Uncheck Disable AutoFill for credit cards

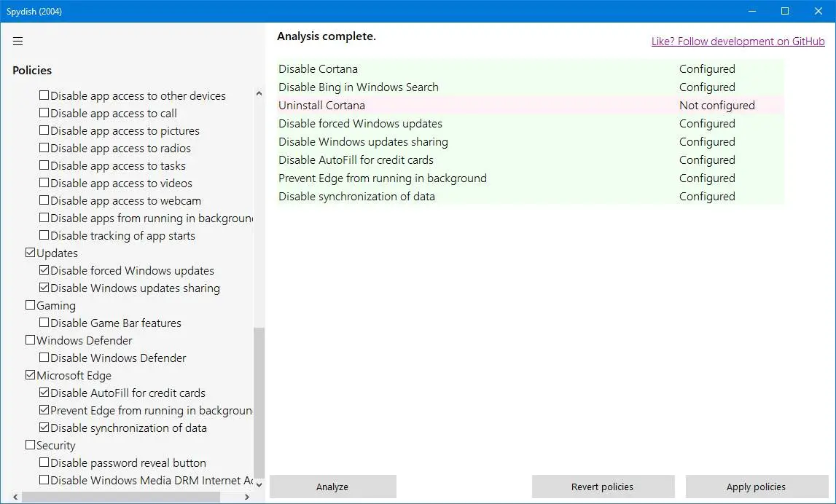pyautogui.click(x=44, y=393)
